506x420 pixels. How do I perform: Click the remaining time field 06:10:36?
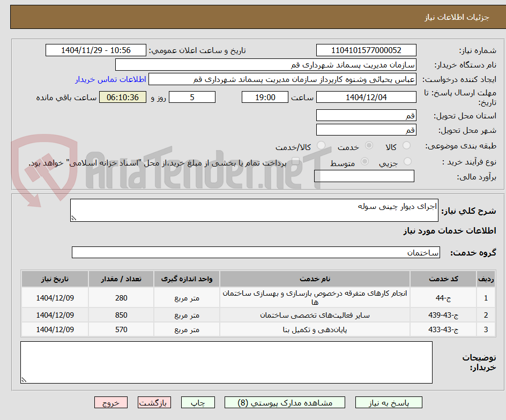coord(123,97)
